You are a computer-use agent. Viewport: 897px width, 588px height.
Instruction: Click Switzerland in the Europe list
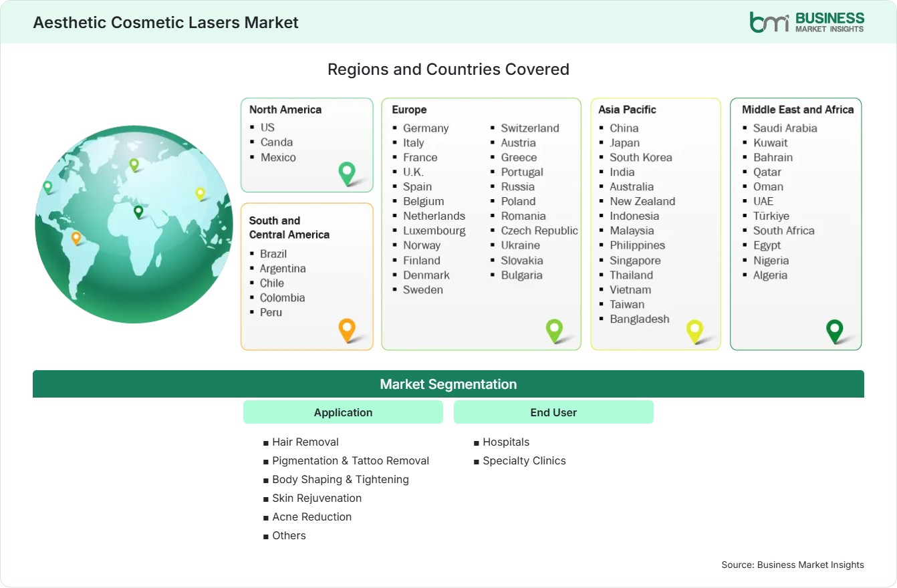(x=530, y=128)
